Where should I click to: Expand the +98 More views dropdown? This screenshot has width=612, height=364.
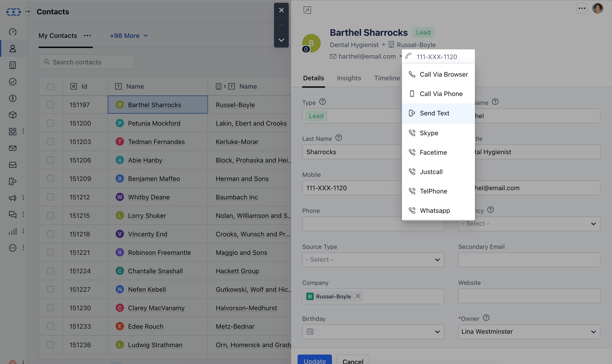(x=129, y=36)
